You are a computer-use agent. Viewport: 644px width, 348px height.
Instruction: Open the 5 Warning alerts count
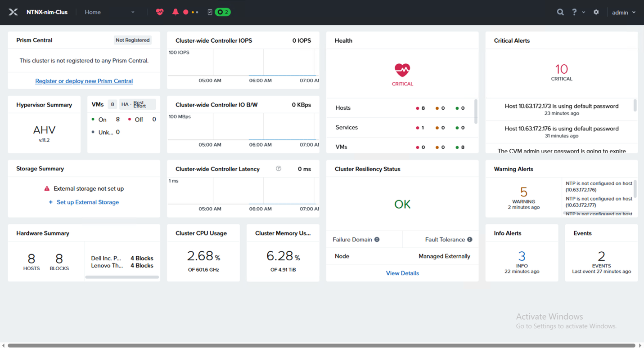[x=524, y=192]
